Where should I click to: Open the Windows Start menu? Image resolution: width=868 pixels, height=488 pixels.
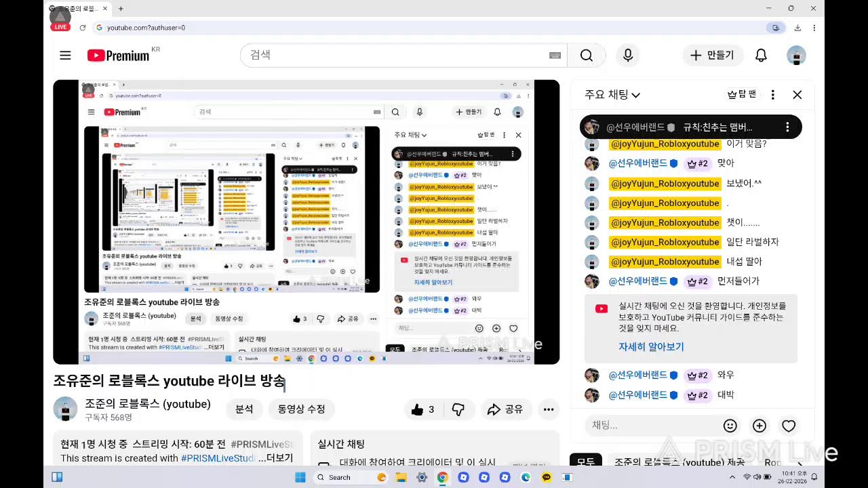tap(300, 477)
